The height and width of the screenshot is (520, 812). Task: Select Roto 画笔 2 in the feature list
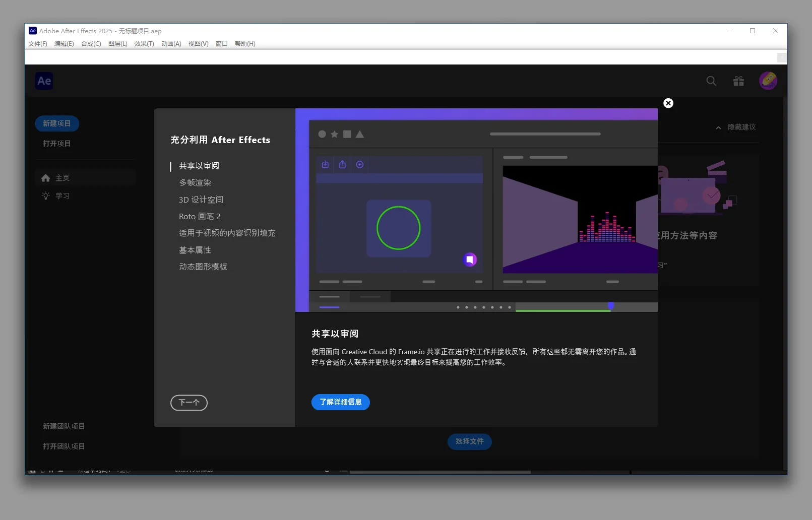point(200,216)
